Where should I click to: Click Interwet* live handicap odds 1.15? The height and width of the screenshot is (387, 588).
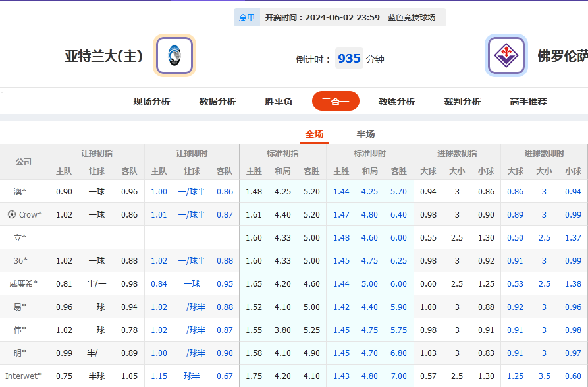pos(158,376)
